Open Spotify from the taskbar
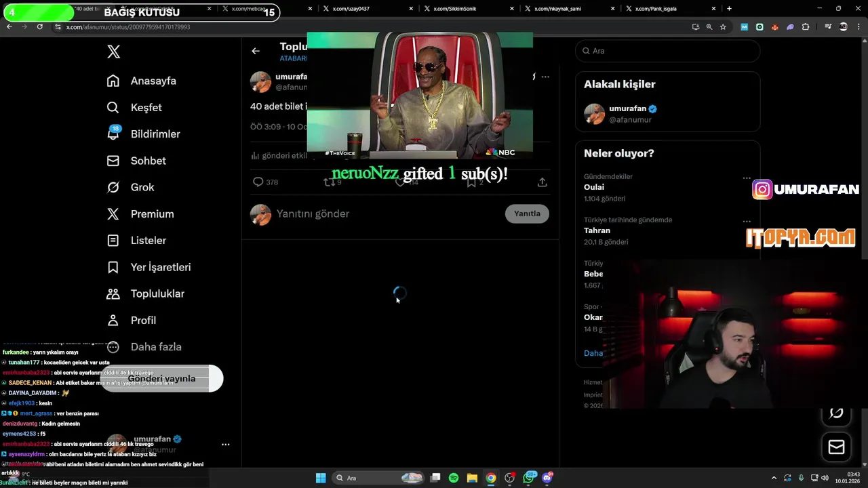This screenshot has height=488, width=868. [454, 478]
